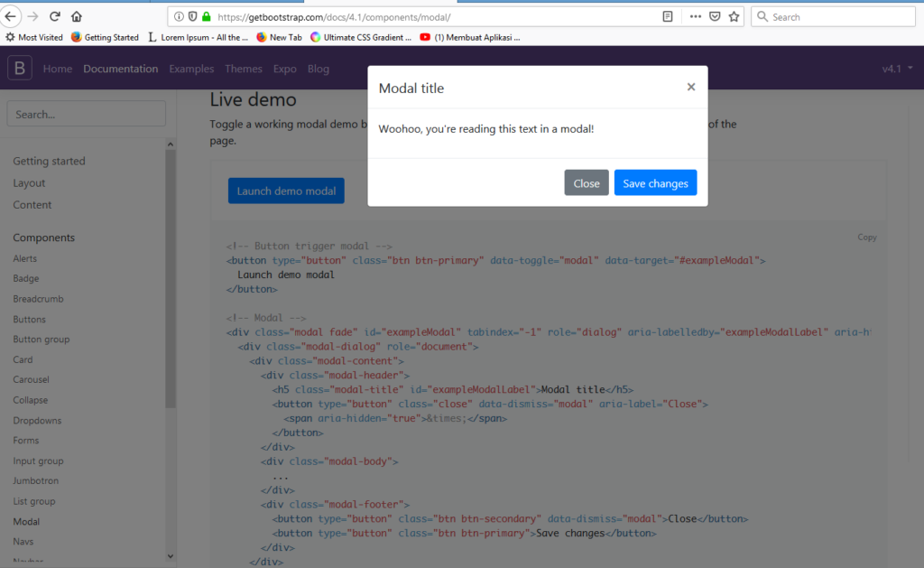Open Forms in sidebar
This screenshot has width=924, height=568.
(26, 440)
